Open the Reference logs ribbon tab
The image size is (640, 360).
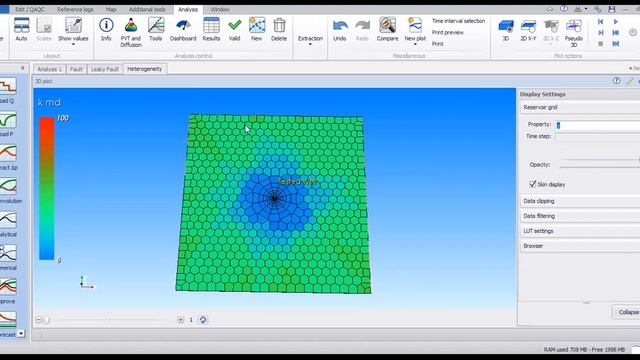coord(75,9)
